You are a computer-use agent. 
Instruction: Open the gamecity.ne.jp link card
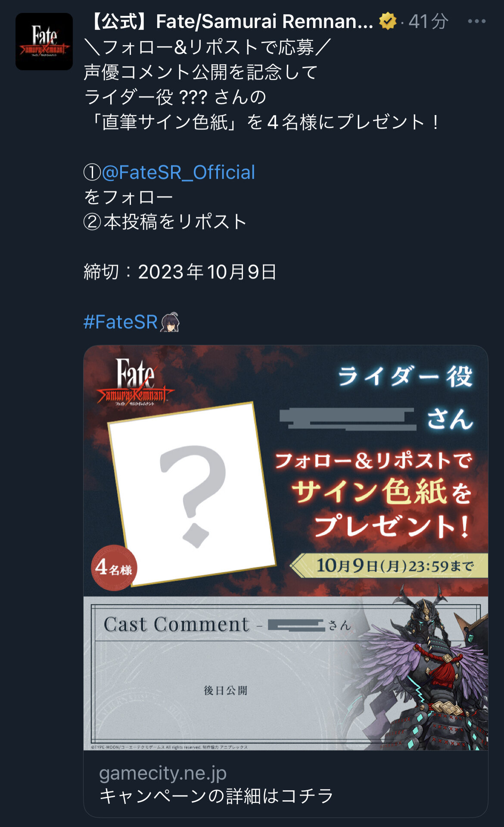286,784
